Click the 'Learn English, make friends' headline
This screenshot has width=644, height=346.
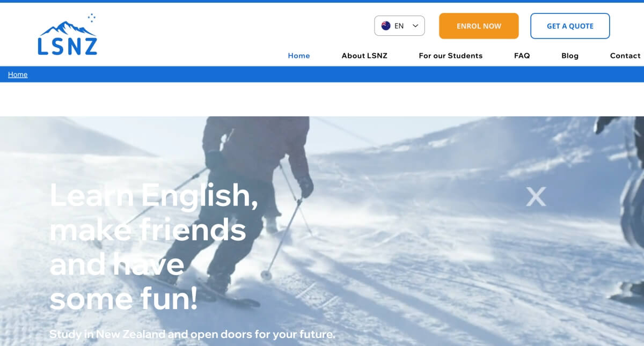pyautogui.click(x=153, y=247)
